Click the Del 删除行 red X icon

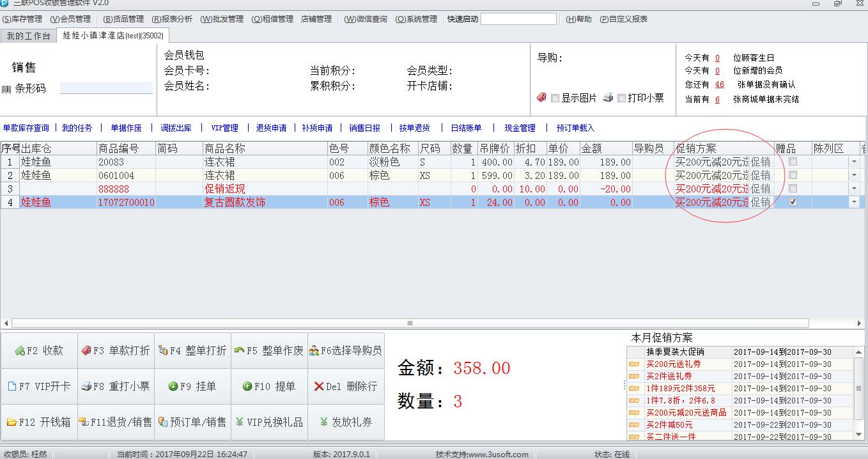[x=319, y=387]
